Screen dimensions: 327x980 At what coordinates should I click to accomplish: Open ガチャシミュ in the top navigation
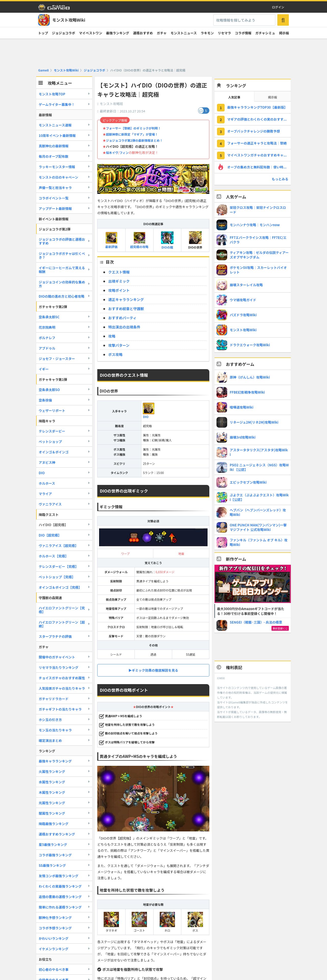[265, 33]
